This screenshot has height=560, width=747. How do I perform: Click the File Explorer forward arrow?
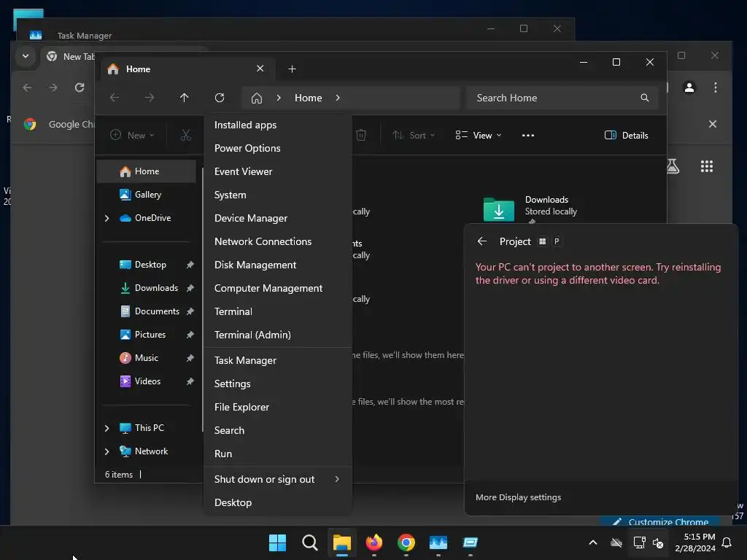[150, 98]
